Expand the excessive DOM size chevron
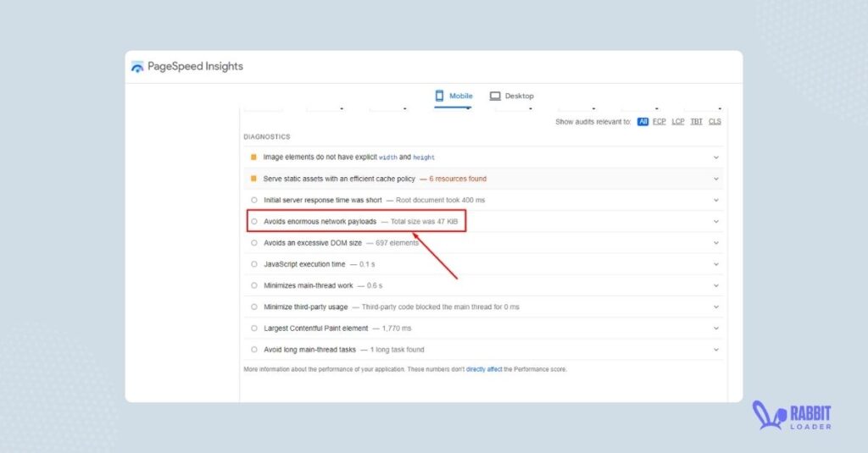The image size is (868, 453). (715, 243)
